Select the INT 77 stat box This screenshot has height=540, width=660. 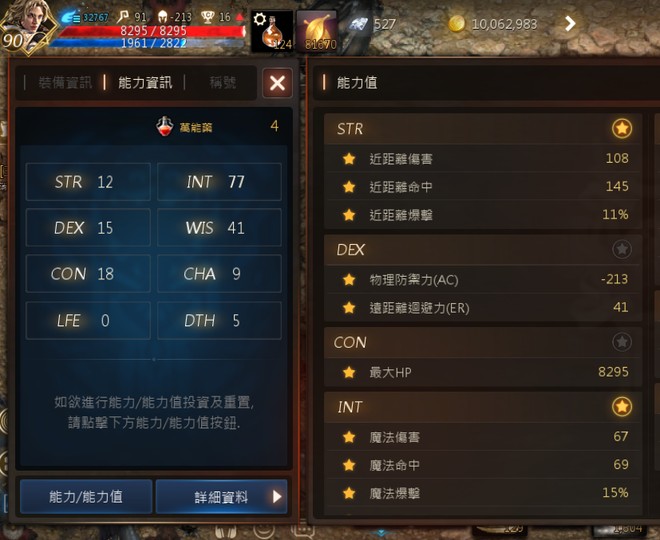pos(219,182)
